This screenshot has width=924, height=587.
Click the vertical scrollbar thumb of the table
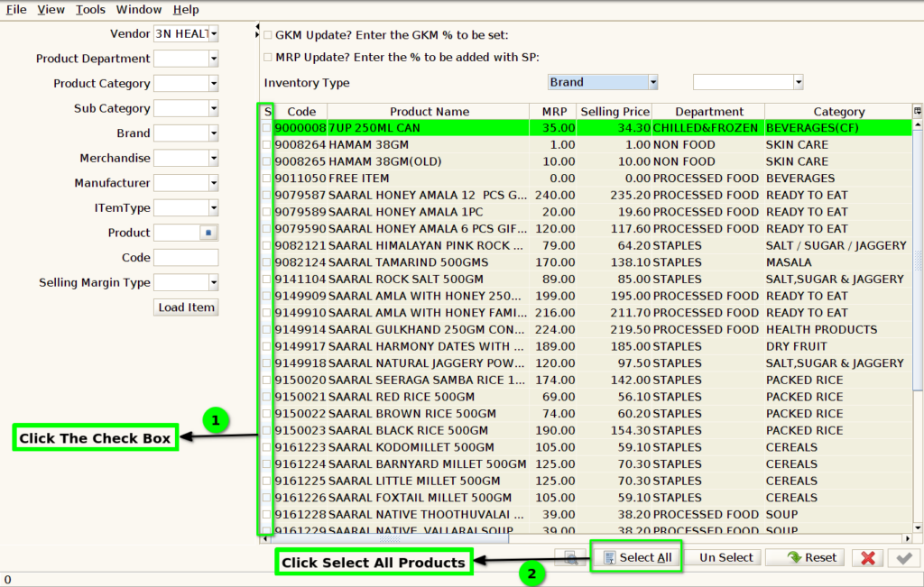click(x=918, y=260)
